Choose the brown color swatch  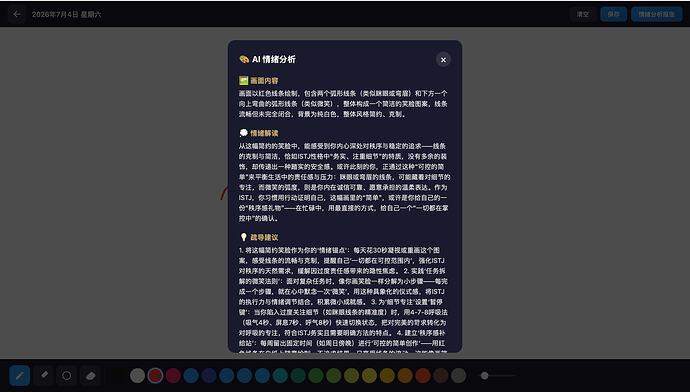(440, 375)
